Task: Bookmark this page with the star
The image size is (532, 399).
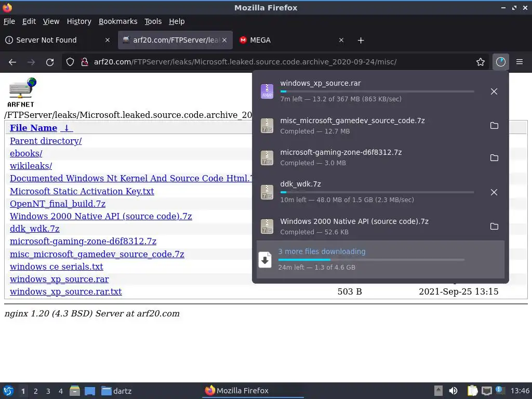Action: coord(481,62)
